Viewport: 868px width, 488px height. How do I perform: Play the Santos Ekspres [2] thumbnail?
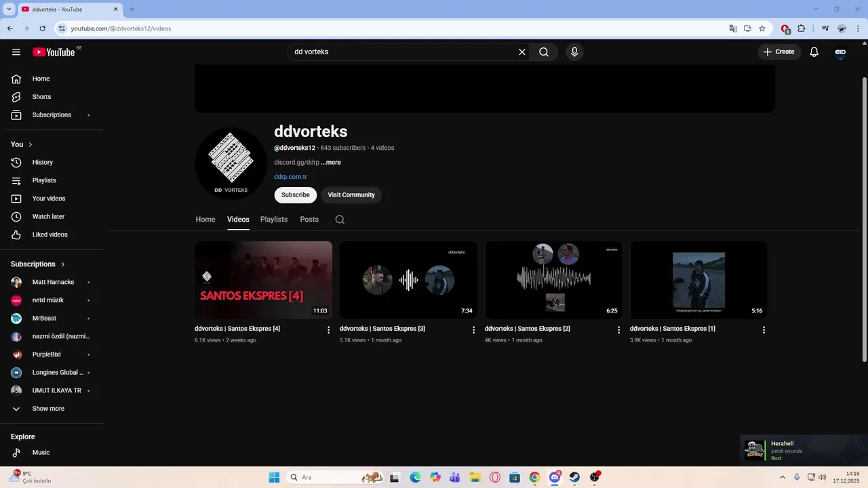point(553,280)
